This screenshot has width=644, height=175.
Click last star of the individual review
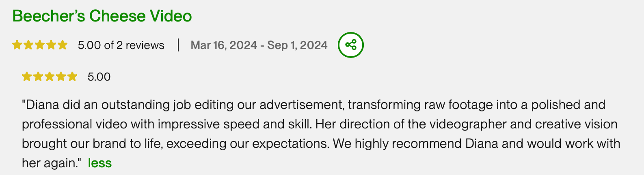[72, 77]
